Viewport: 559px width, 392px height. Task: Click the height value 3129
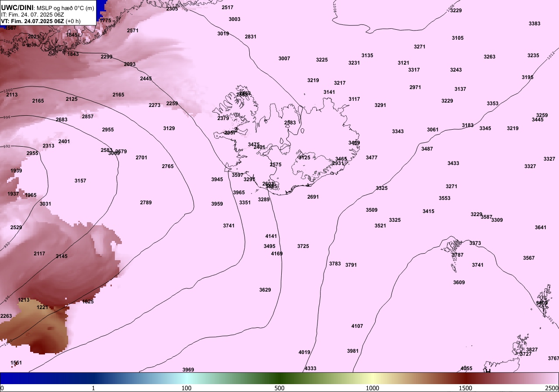pos(169,128)
